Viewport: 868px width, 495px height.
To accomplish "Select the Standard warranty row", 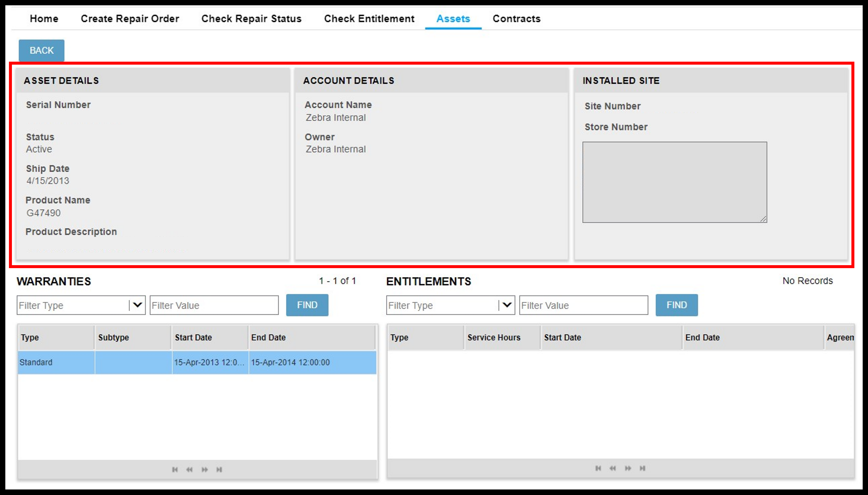I will click(197, 362).
